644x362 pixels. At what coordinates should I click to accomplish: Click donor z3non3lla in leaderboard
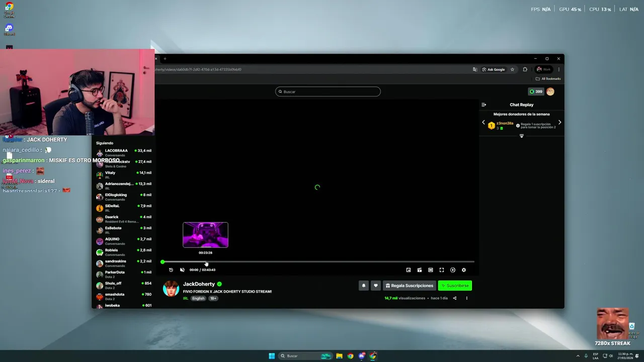[x=505, y=123]
